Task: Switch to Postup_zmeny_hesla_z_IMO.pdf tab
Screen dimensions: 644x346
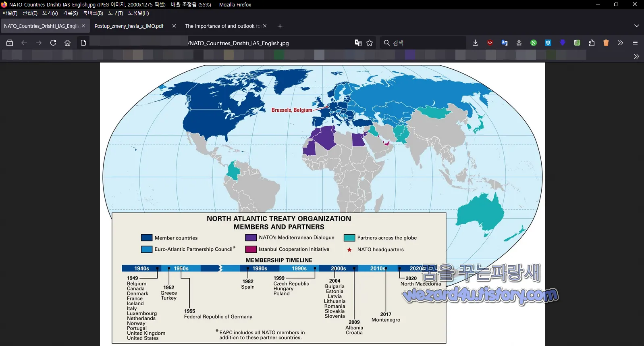Action: [x=129, y=26]
